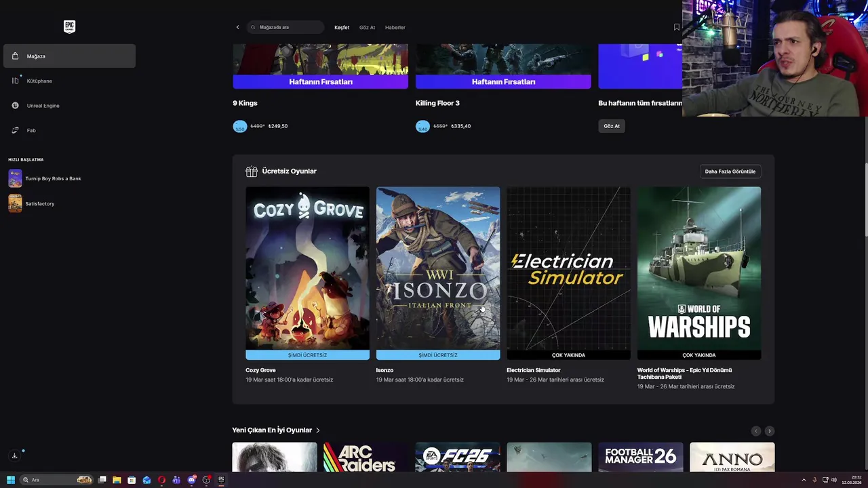Launch Satisfactory from quick launch icon
868x488 pixels.
(15, 203)
